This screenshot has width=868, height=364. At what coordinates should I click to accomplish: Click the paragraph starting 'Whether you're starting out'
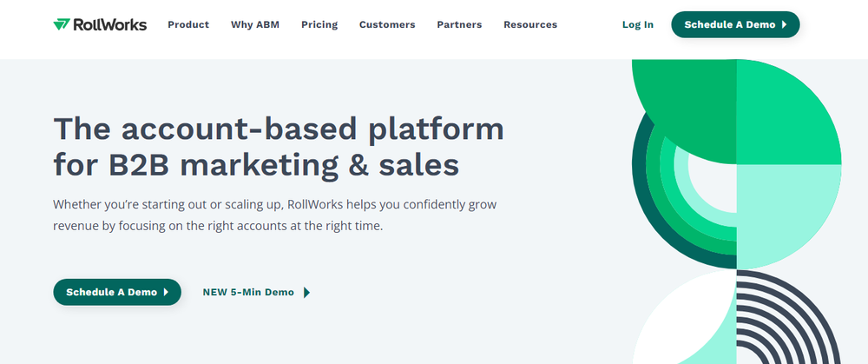click(275, 215)
